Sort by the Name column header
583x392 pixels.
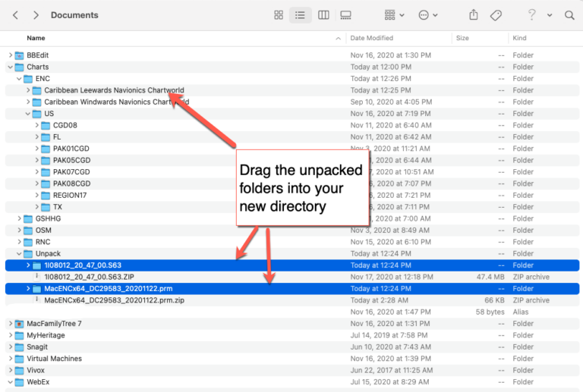36,38
